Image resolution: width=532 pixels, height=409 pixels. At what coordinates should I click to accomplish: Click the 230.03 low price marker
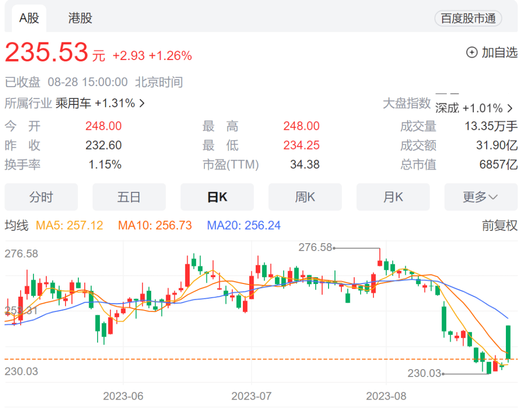click(424, 374)
